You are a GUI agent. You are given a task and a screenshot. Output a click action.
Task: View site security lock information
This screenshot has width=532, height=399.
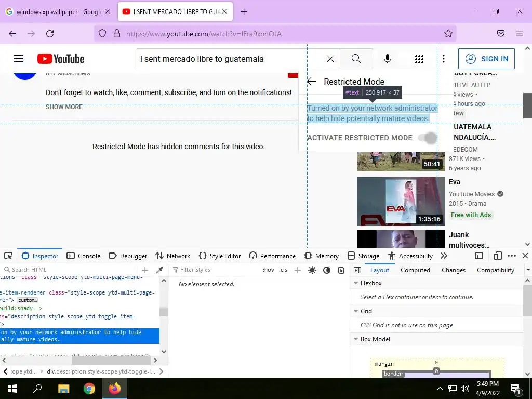click(117, 33)
